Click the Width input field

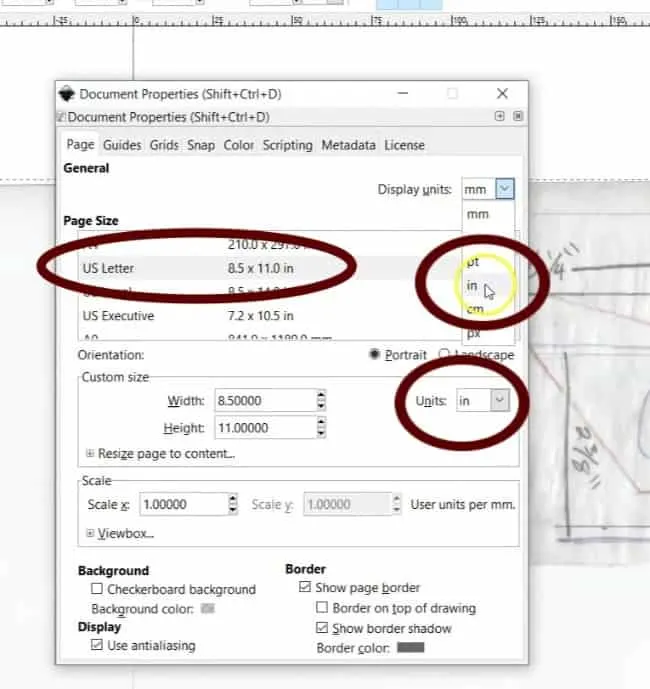(x=265, y=401)
